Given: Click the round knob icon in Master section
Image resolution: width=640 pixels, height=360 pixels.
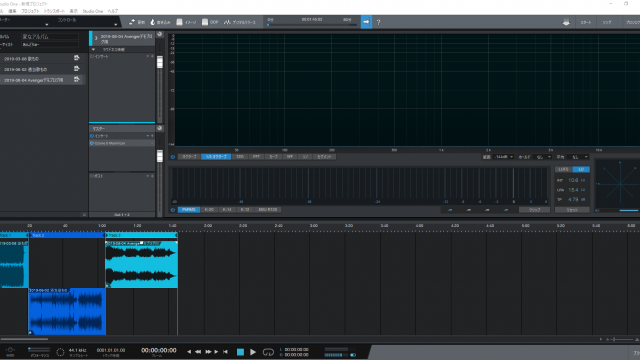Looking at the screenshot, I should pos(160,128).
